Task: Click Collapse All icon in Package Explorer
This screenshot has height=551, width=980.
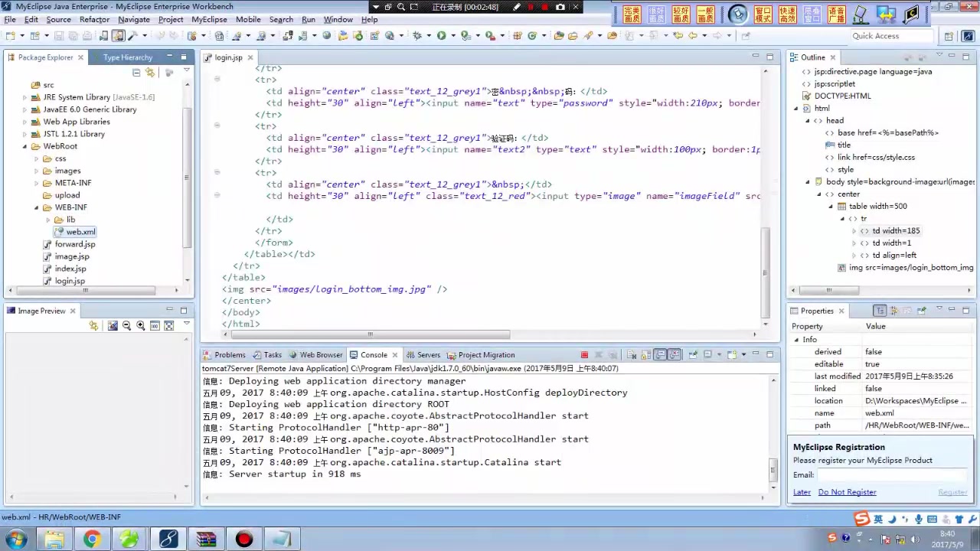Action: (x=136, y=73)
